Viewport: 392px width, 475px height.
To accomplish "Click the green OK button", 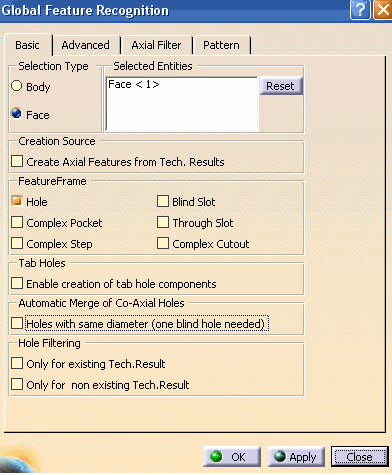I will [232, 457].
